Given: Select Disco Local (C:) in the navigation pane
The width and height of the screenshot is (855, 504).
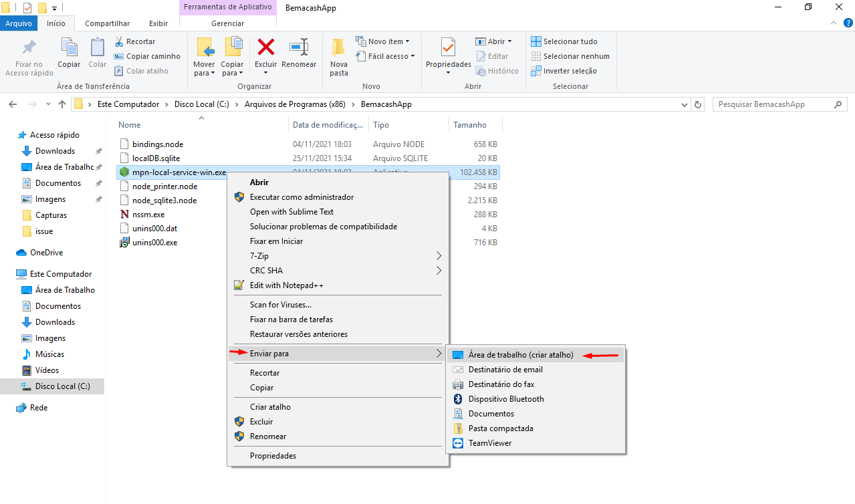Looking at the screenshot, I should click(x=52, y=386).
